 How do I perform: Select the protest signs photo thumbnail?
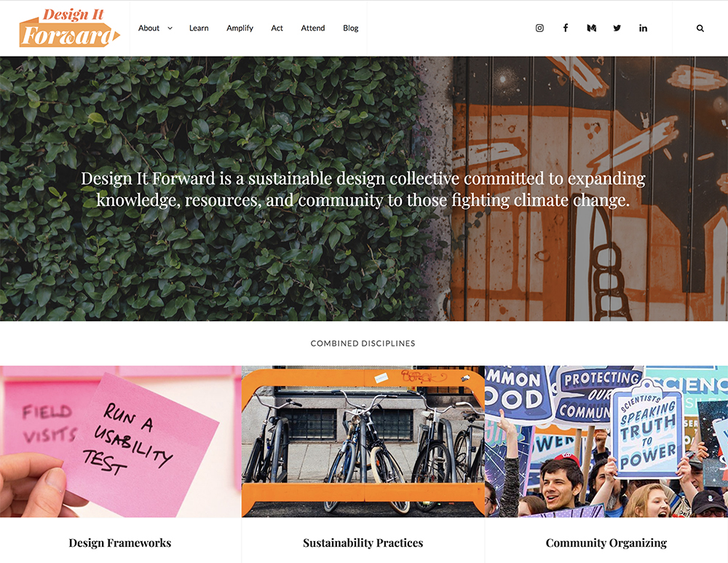[x=606, y=441]
